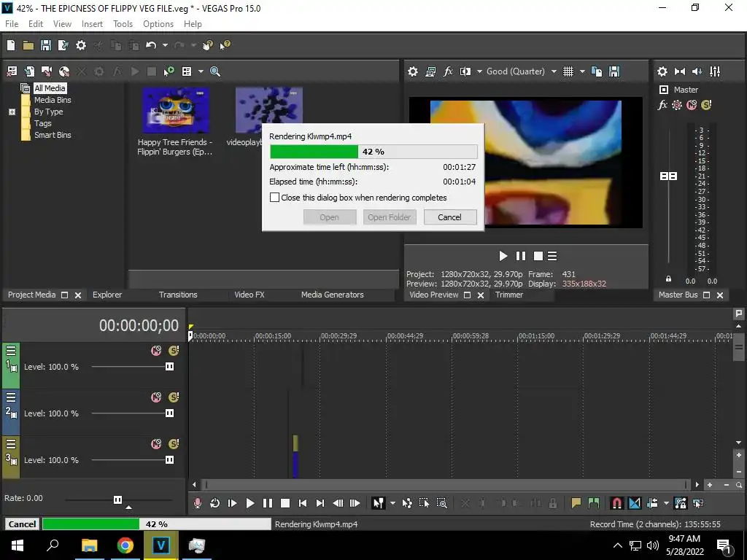
Task: Save snapshot to file icon in preview
Action: (614, 71)
